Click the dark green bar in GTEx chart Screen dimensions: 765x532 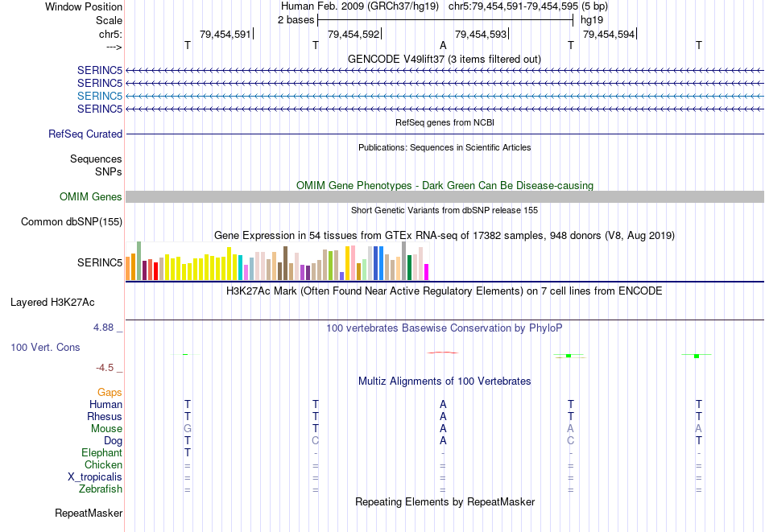click(x=409, y=268)
